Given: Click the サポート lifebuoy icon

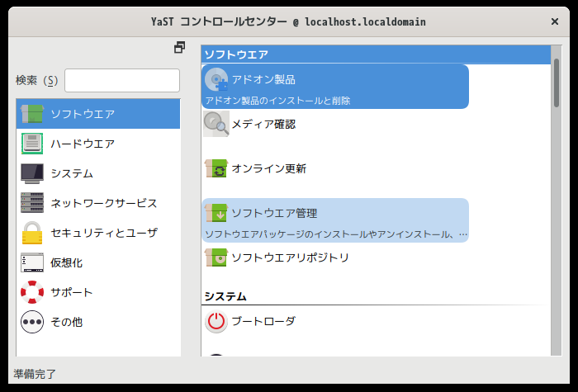Looking at the screenshot, I should pos(32,292).
